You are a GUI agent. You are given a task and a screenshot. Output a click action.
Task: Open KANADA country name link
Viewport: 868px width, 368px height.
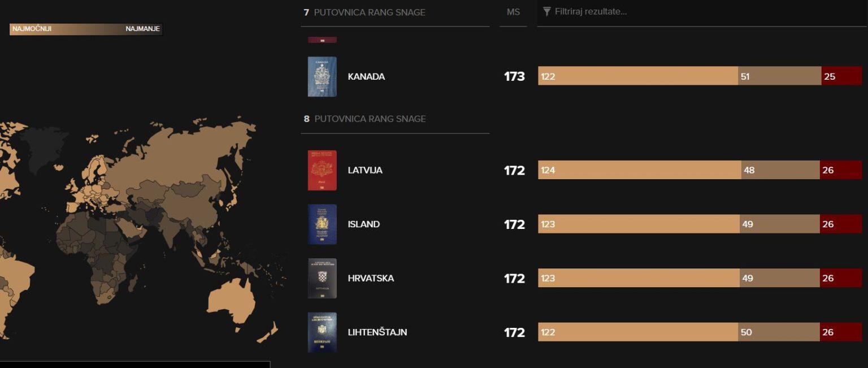point(367,76)
